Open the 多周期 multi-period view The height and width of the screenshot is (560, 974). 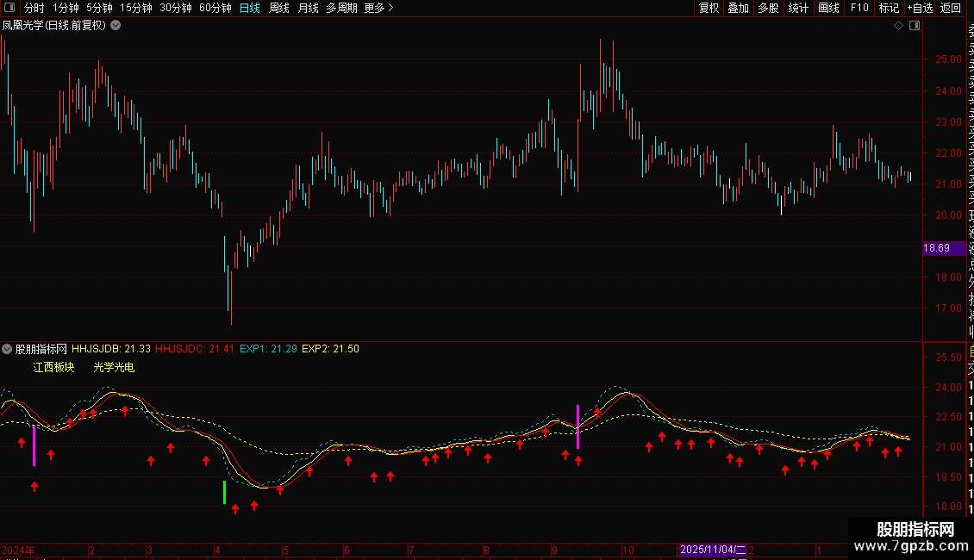pos(341,8)
